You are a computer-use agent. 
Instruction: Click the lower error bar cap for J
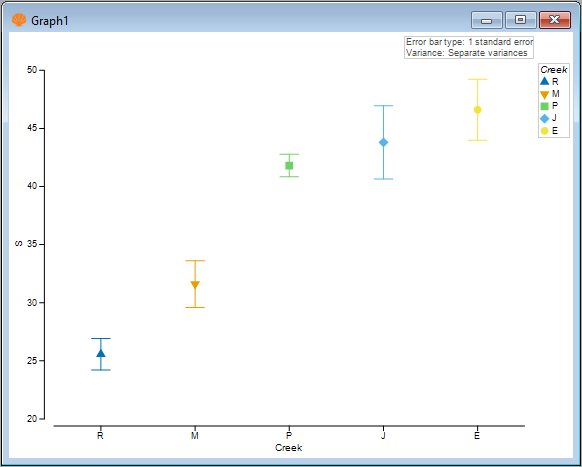(383, 179)
